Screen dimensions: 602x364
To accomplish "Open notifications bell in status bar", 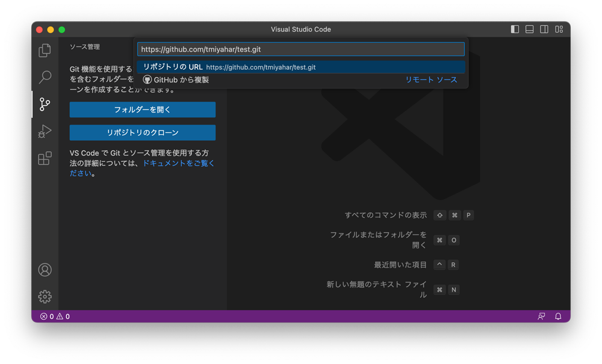I will (558, 316).
